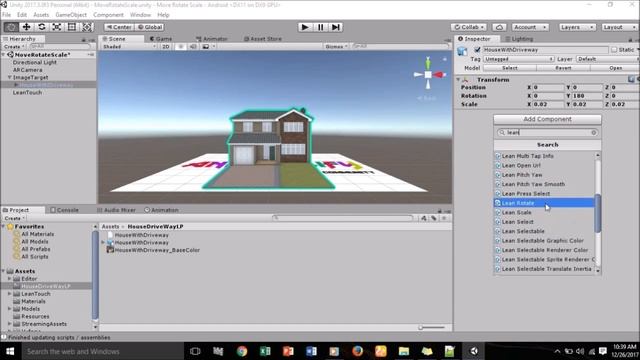Click the model Revert button

(563, 68)
